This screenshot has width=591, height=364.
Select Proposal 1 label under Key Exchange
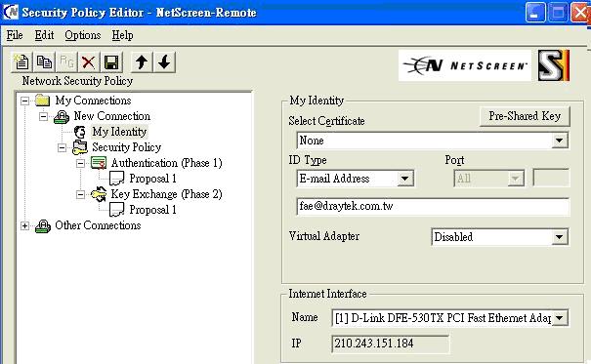(153, 210)
